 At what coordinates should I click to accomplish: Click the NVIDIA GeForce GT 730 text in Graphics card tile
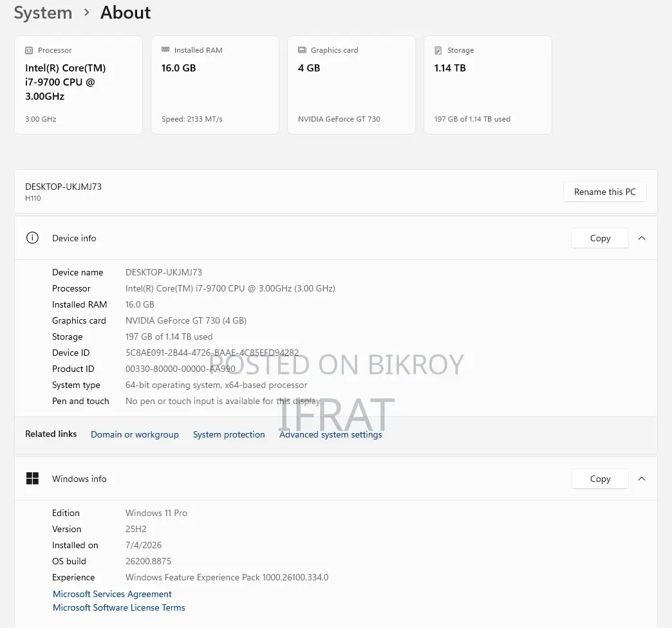[339, 119]
